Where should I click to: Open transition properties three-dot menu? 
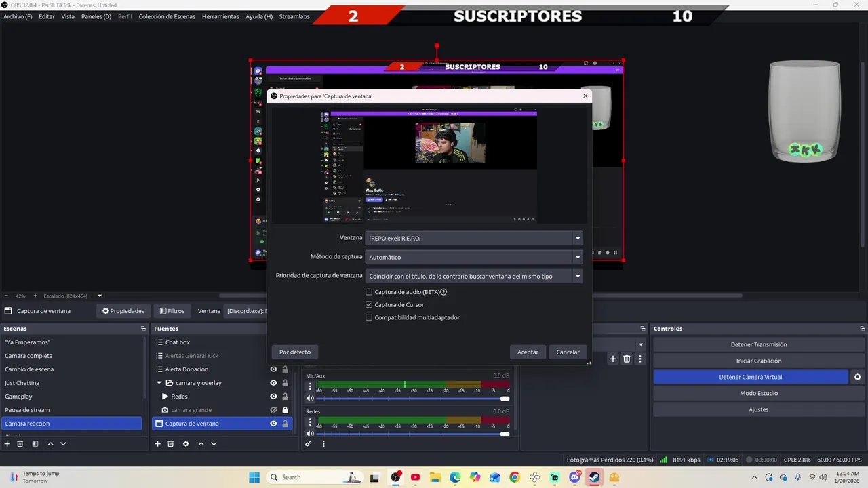coord(639,359)
